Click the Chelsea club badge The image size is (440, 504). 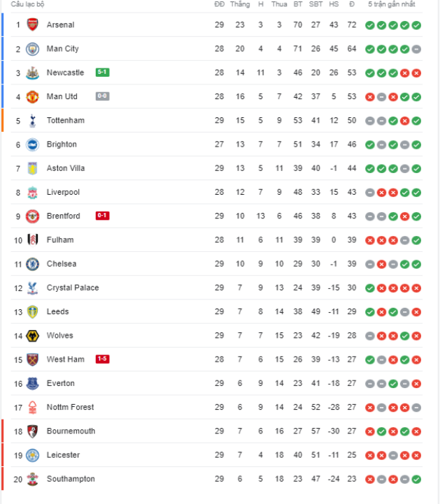[x=33, y=264]
